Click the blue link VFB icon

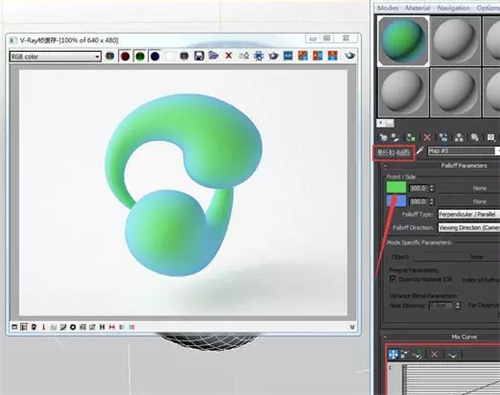coord(288,56)
